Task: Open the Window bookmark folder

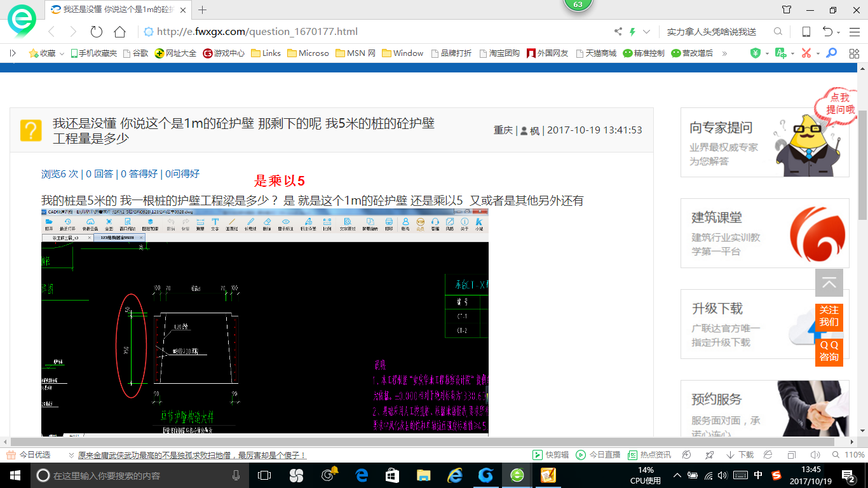Action: (x=402, y=53)
